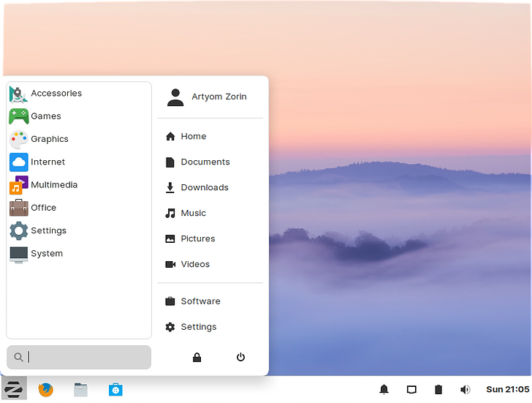Click the magnifier icon in search box
This screenshot has height=403, width=532.
pos(18,357)
